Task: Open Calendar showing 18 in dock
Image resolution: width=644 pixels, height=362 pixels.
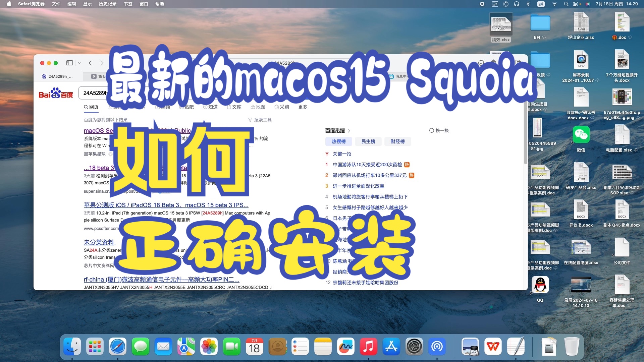Action: pyautogui.click(x=255, y=346)
